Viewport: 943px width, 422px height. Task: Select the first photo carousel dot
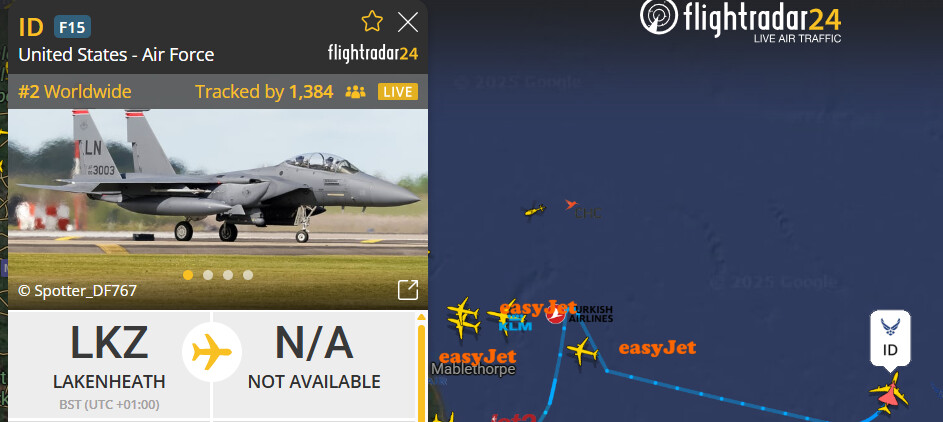[188, 275]
